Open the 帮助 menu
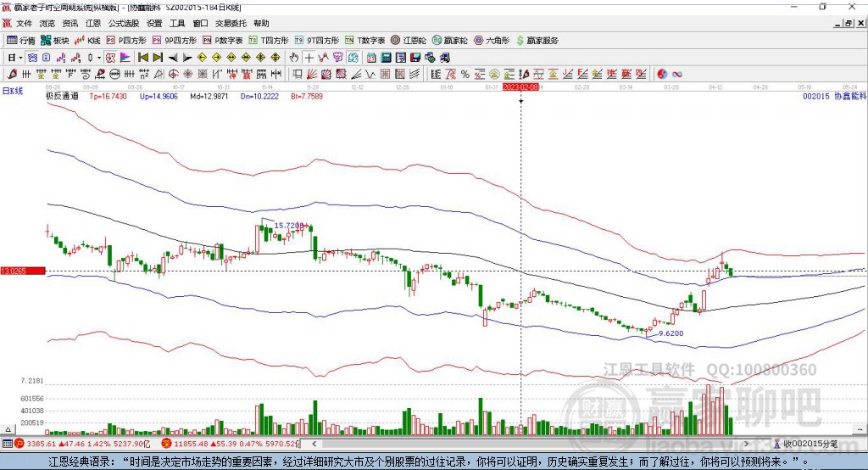The height and width of the screenshot is (470, 868). click(261, 23)
